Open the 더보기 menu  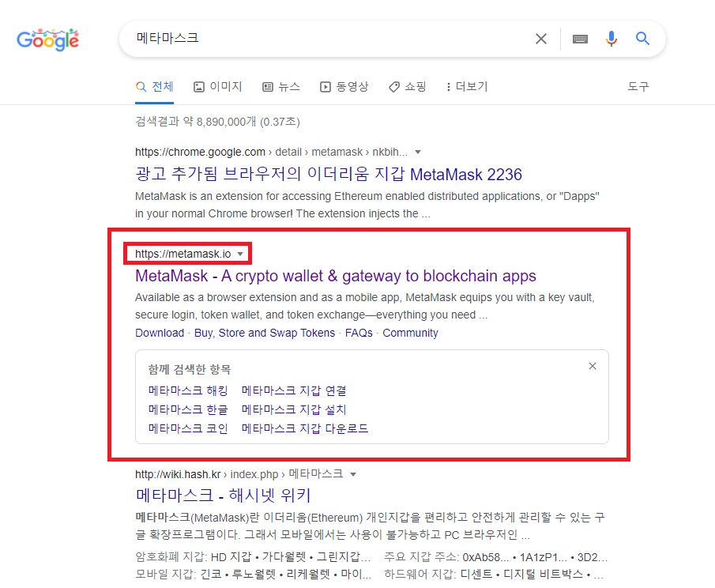[x=467, y=87]
